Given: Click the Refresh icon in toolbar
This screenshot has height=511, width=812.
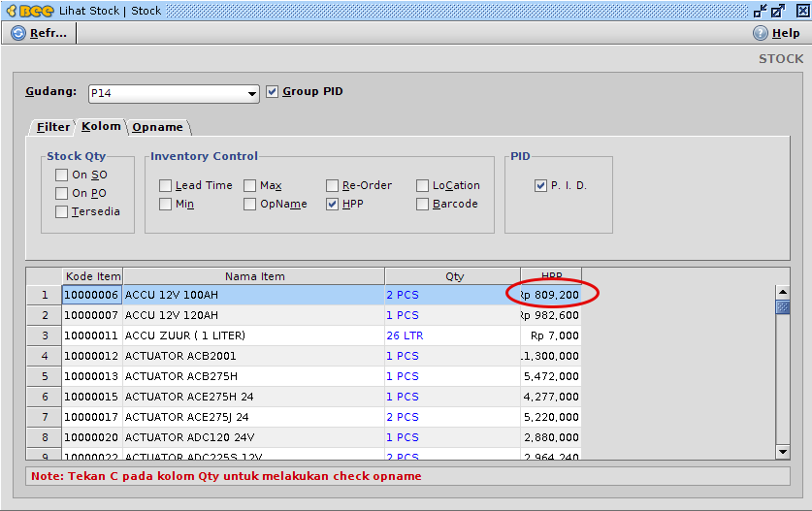Looking at the screenshot, I should point(18,33).
